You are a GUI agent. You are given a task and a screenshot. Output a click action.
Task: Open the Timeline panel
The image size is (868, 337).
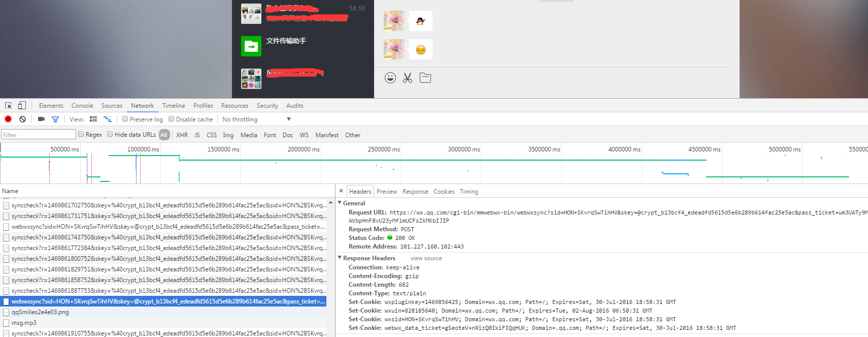coord(174,106)
